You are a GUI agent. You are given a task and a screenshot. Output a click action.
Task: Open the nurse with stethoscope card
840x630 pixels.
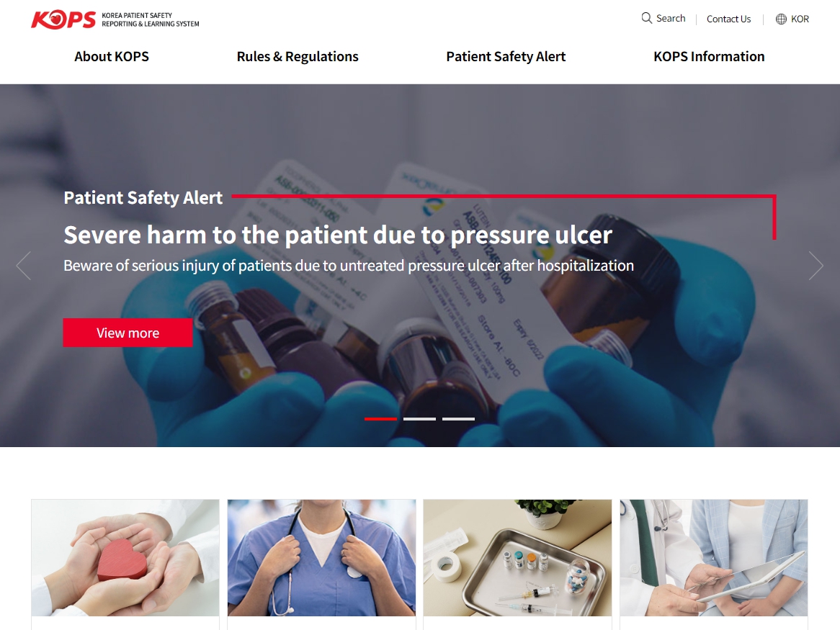(321, 558)
